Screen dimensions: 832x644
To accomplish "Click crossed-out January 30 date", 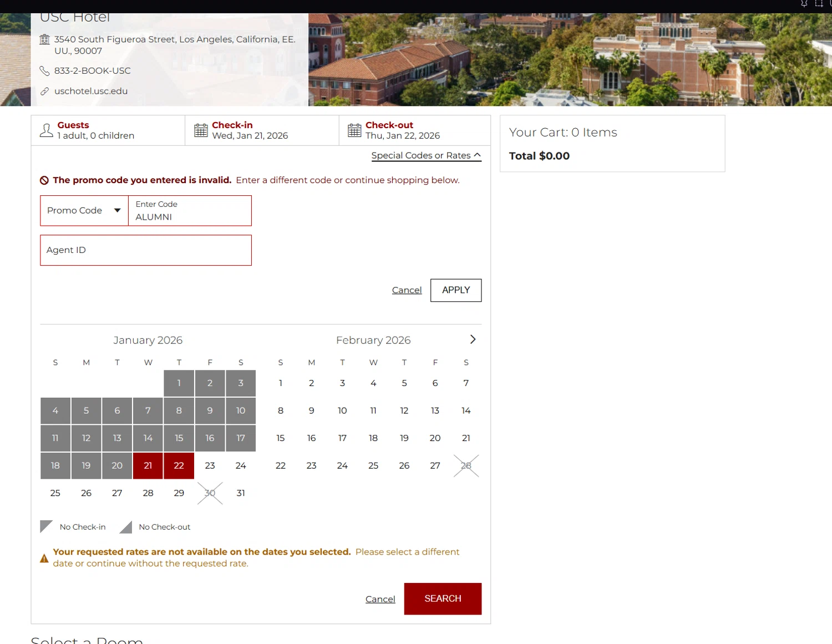I will tap(210, 493).
